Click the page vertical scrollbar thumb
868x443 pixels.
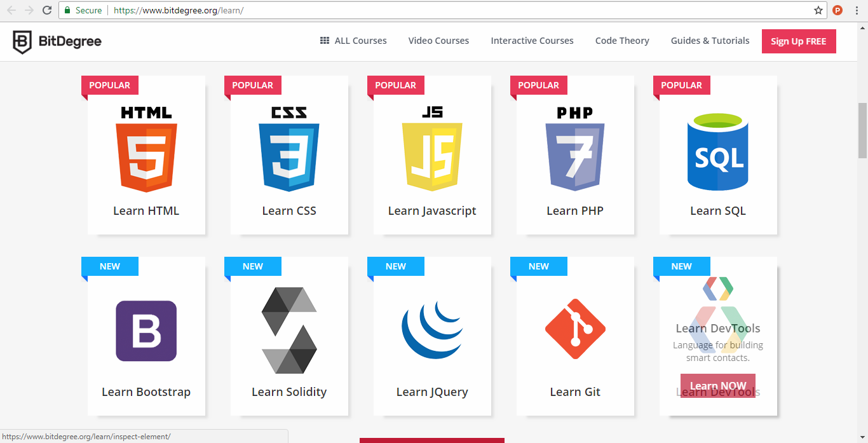862,130
